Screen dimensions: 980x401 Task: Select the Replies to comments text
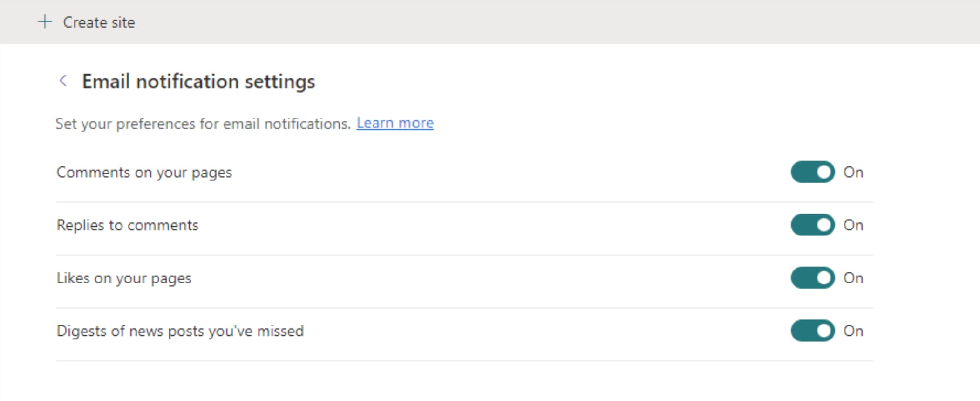pos(127,225)
